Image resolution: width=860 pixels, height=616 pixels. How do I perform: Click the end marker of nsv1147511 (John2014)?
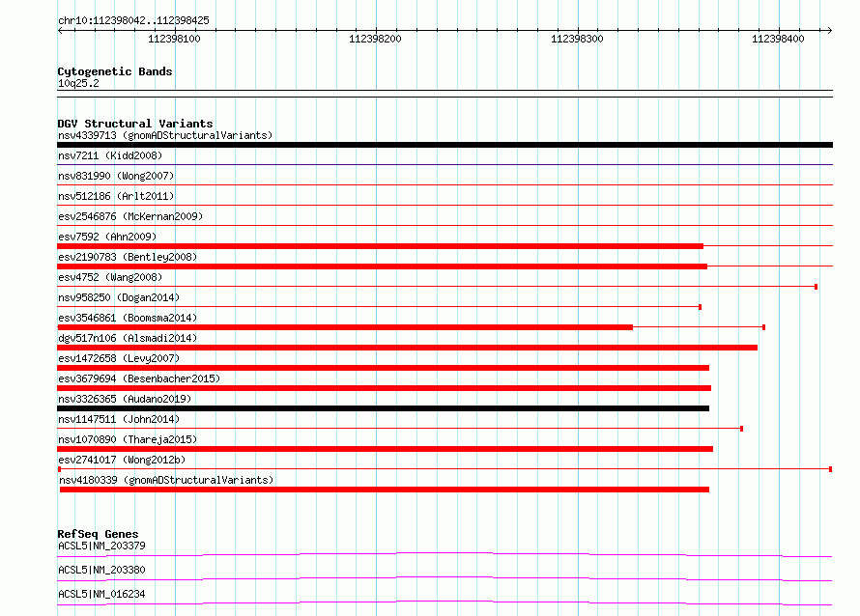[741, 429]
